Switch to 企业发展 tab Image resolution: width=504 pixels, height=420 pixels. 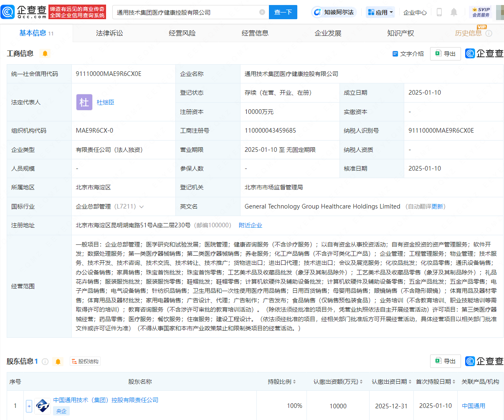tap(328, 33)
